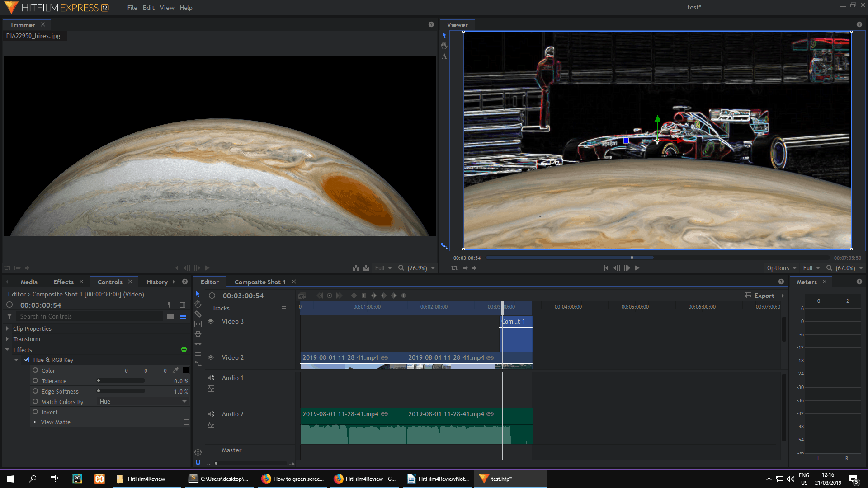
Task: Select the arrow tool in Viewer toolbar
Action: click(444, 35)
